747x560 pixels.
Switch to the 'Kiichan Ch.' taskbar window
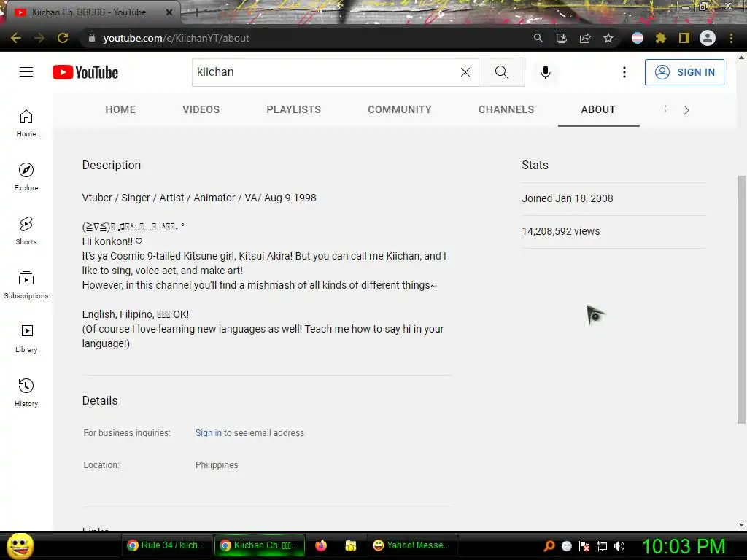tap(260, 545)
